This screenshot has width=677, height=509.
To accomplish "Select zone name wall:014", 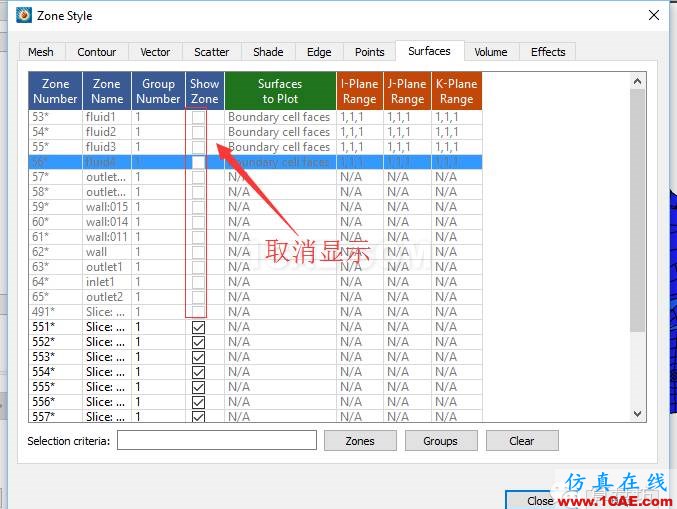I will tap(107, 222).
